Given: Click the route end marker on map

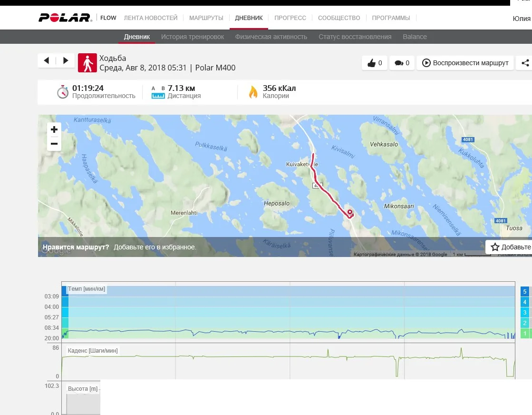Looking at the screenshot, I should [349, 213].
